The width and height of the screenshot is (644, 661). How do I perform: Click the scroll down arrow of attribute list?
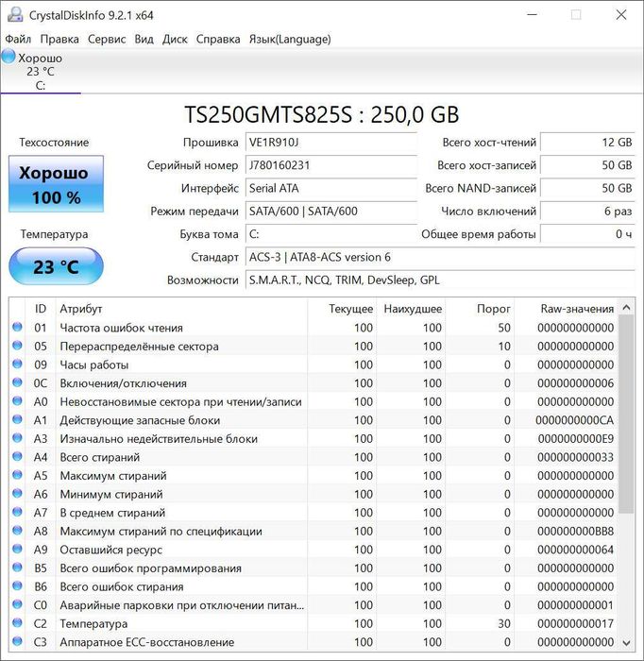[626, 643]
